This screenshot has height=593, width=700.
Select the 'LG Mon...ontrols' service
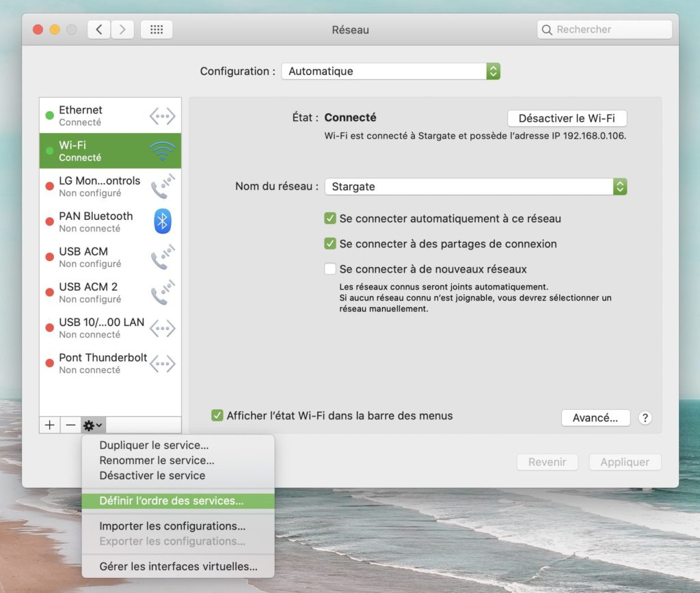tap(110, 186)
